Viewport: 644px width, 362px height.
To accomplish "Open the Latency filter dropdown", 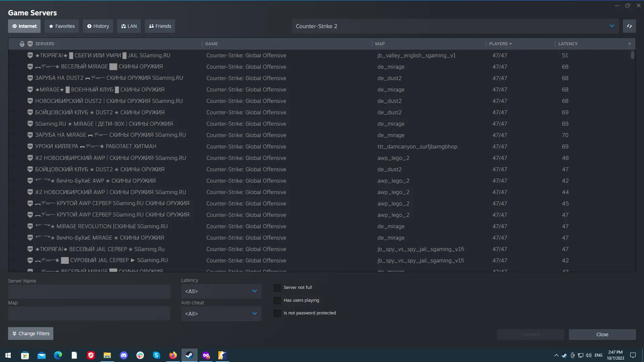I will point(221,291).
